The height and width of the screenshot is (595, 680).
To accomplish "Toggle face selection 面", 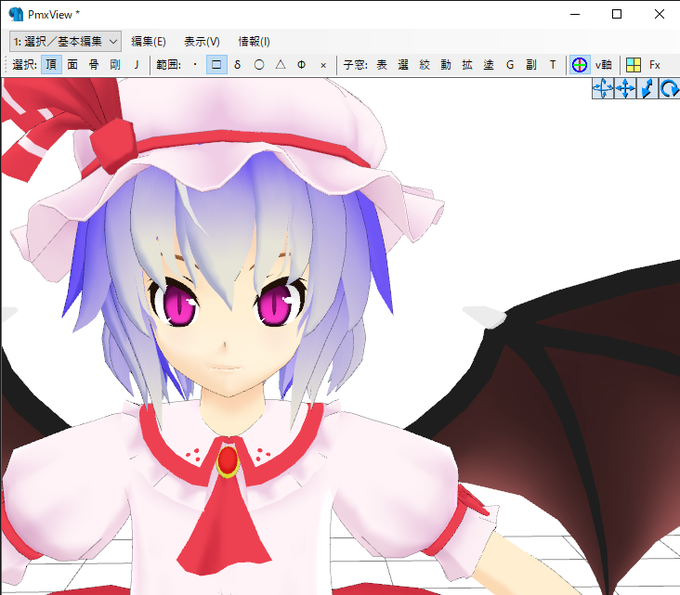I will coord(72,65).
